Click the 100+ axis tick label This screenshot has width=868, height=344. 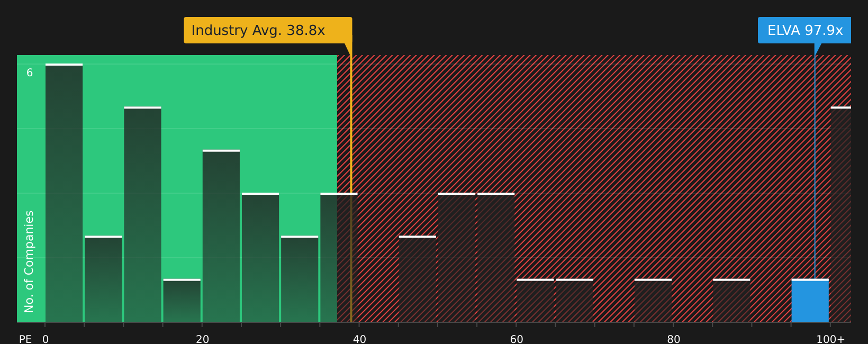[x=830, y=339]
